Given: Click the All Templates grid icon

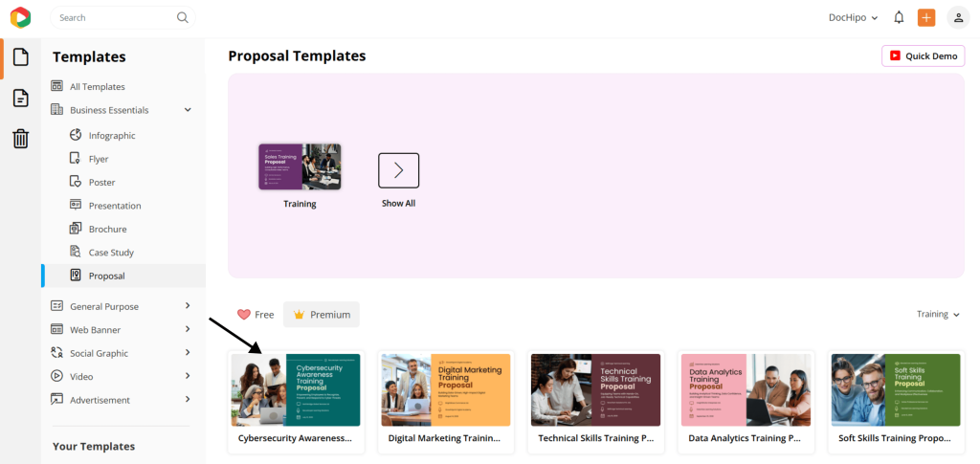Looking at the screenshot, I should [x=56, y=86].
